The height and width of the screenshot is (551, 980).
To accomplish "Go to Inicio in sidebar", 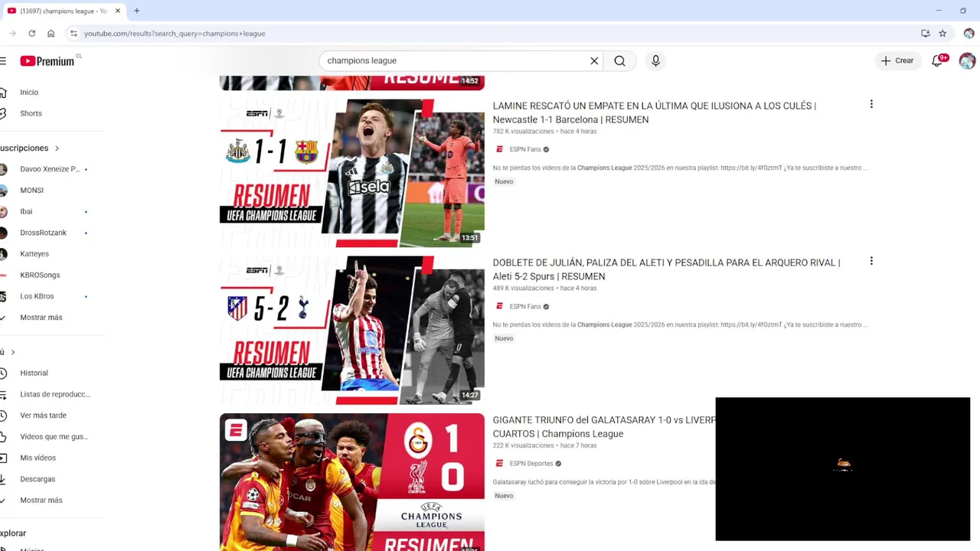I will (29, 92).
